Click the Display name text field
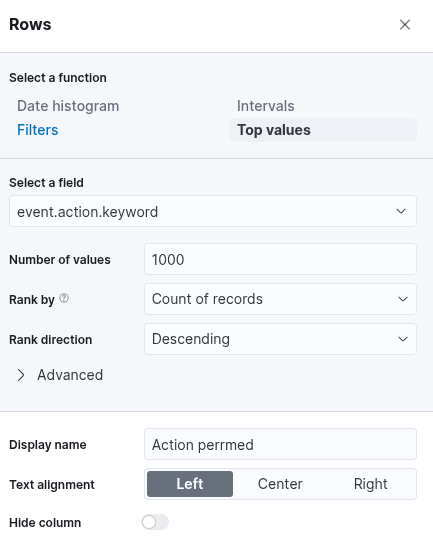 [280, 444]
